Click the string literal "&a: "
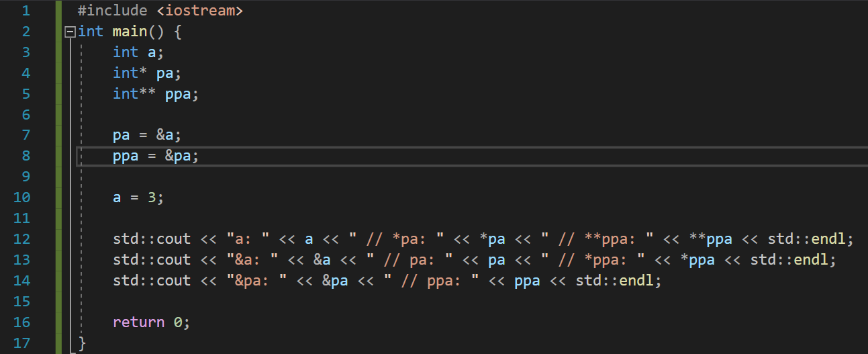Viewport: 868px width, 354px height. (x=252, y=260)
